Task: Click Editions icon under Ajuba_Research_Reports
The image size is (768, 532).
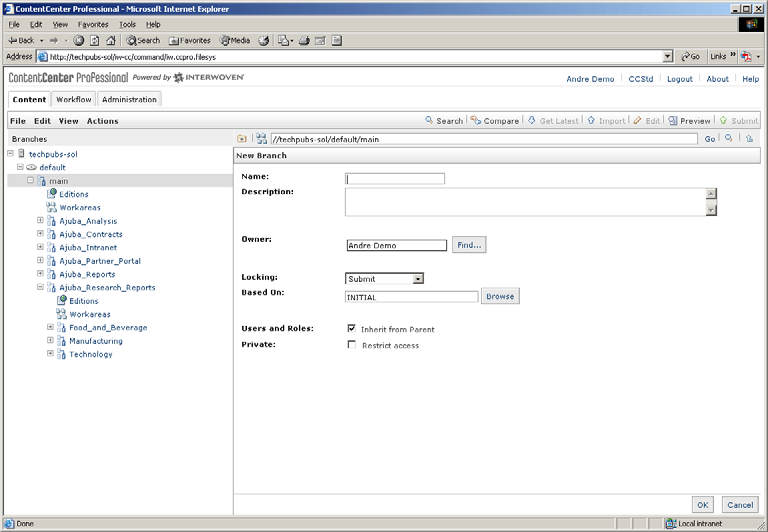Action: tap(61, 300)
